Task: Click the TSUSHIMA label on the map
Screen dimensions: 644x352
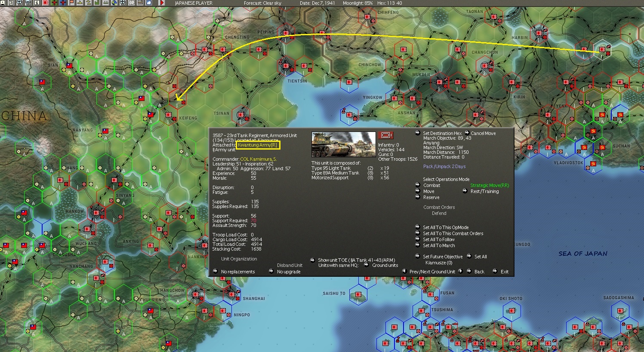Action: (x=442, y=309)
